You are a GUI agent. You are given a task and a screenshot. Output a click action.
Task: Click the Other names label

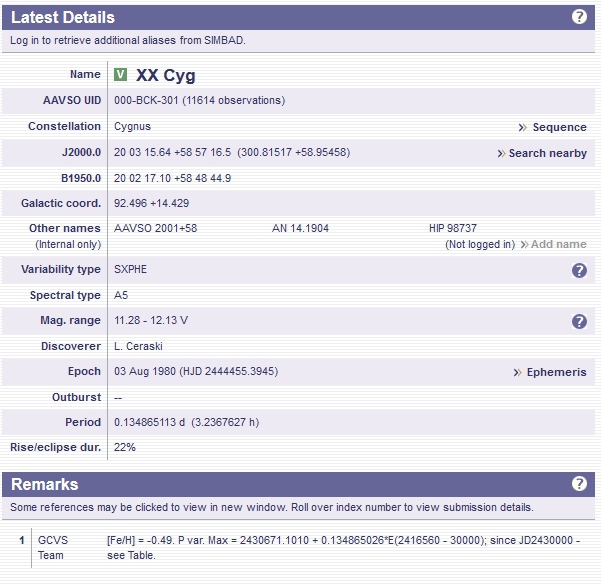tap(65, 228)
